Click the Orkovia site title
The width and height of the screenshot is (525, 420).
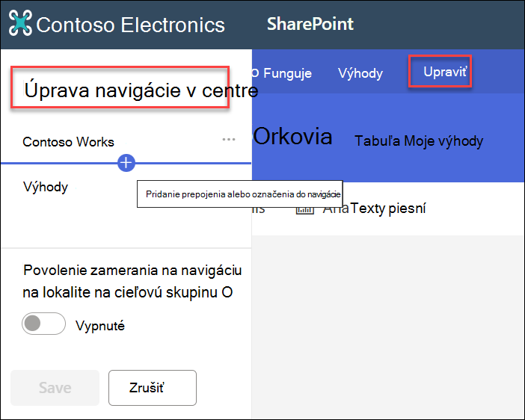point(292,137)
